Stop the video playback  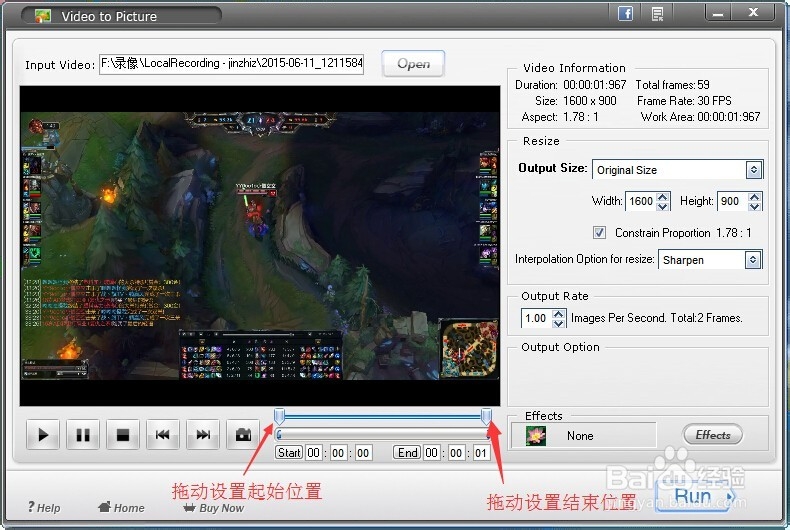[123, 434]
